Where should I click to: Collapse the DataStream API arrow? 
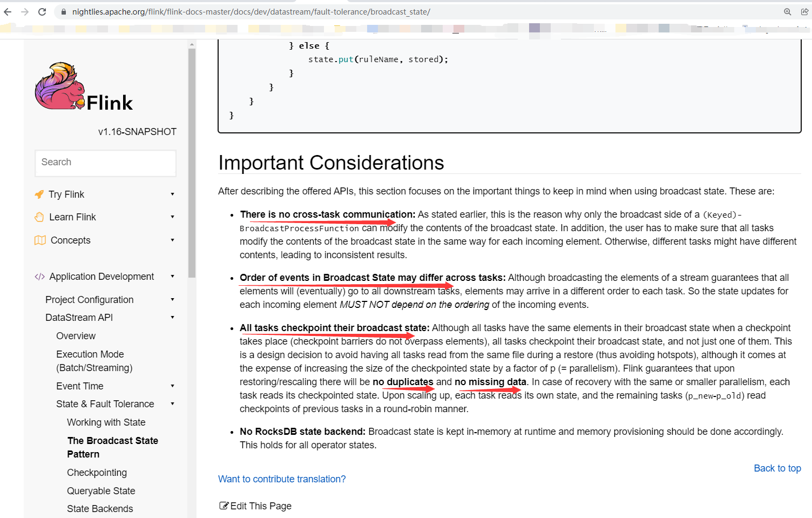pyautogui.click(x=172, y=318)
